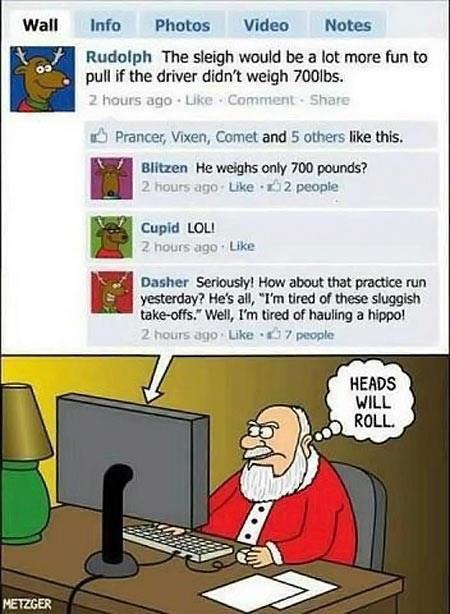Open the Photos tab
Image resolution: width=450 pixels, height=614 pixels.
click(x=183, y=25)
